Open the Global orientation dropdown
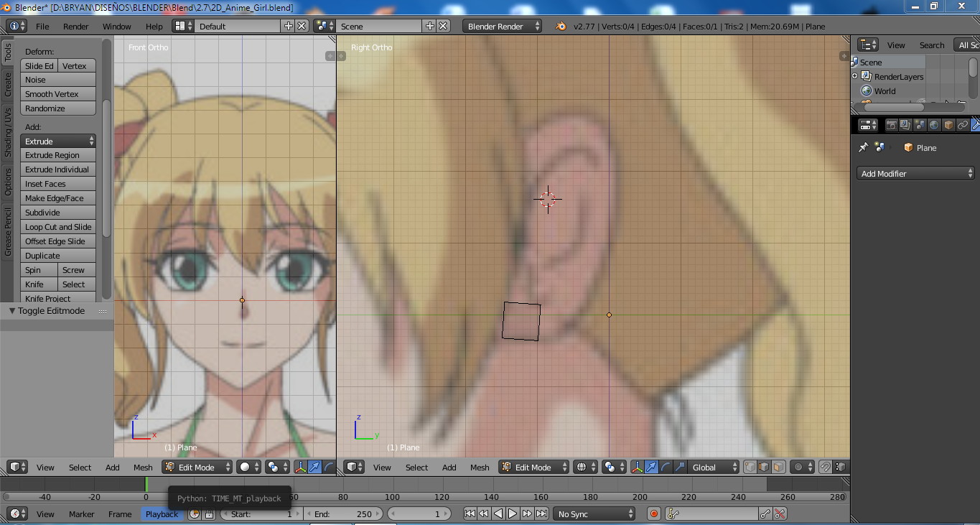 714,467
